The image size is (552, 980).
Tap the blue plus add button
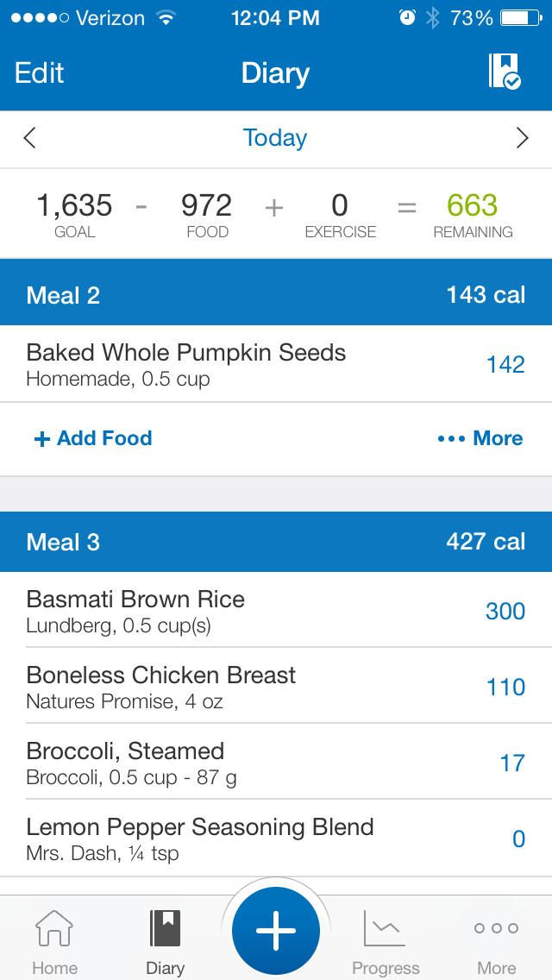click(x=276, y=931)
